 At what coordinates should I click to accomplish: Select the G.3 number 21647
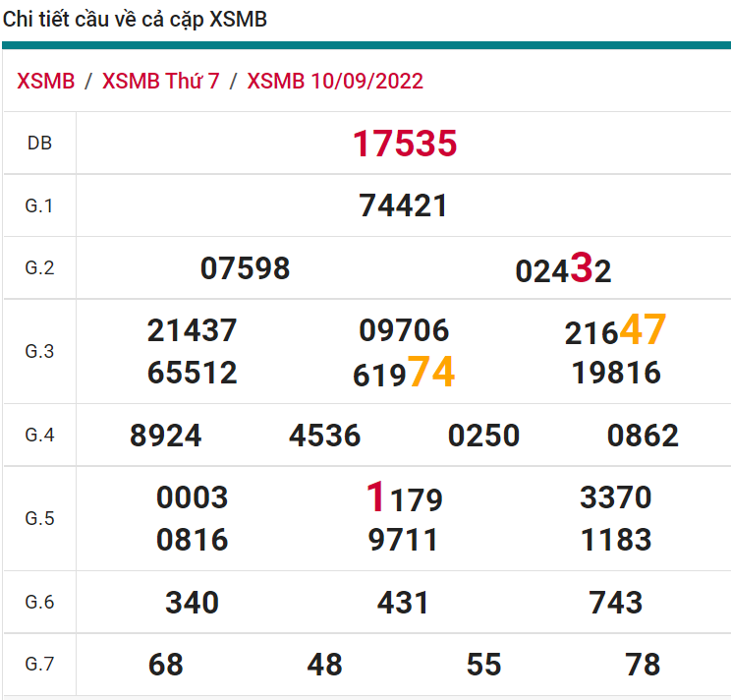pos(615,331)
